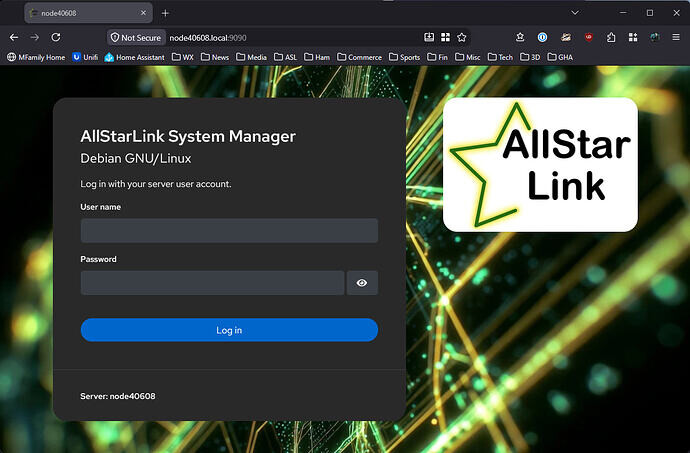Open the QR/grid icon in address bar

[445, 37]
